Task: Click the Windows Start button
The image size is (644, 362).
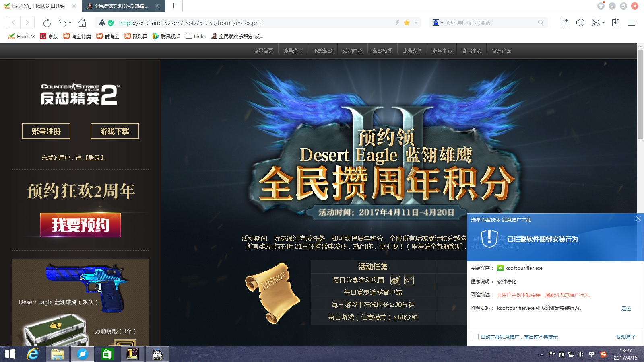Action: [x=10, y=354]
